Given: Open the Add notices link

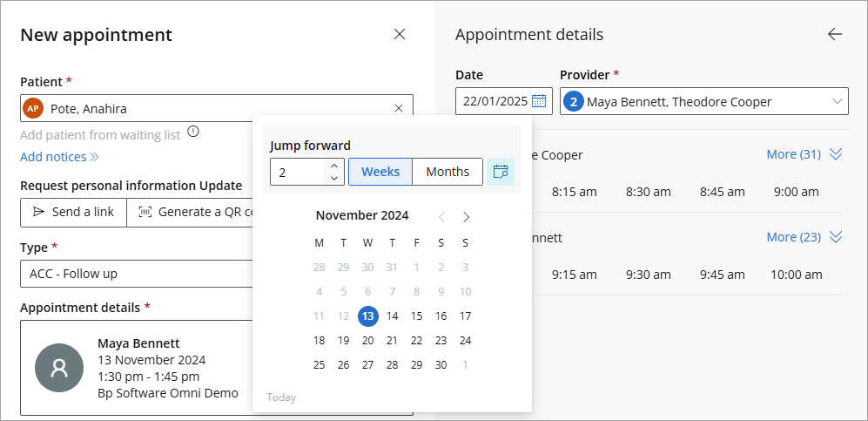Looking at the screenshot, I should click(59, 157).
